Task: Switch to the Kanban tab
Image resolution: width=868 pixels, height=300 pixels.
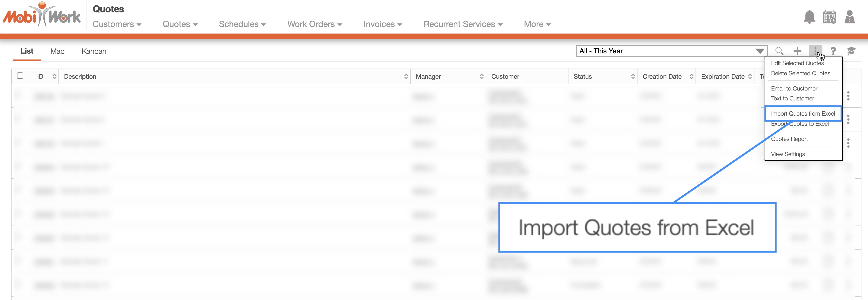Action: (94, 51)
